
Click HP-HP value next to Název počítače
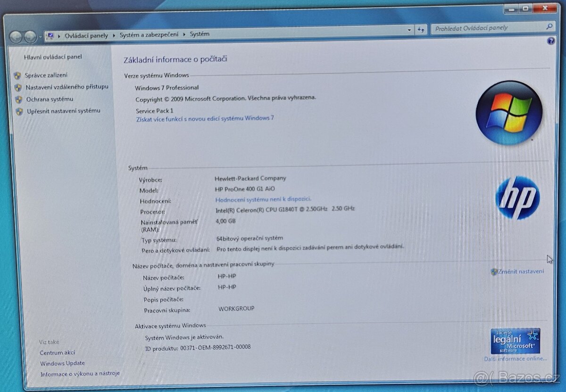[227, 277]
